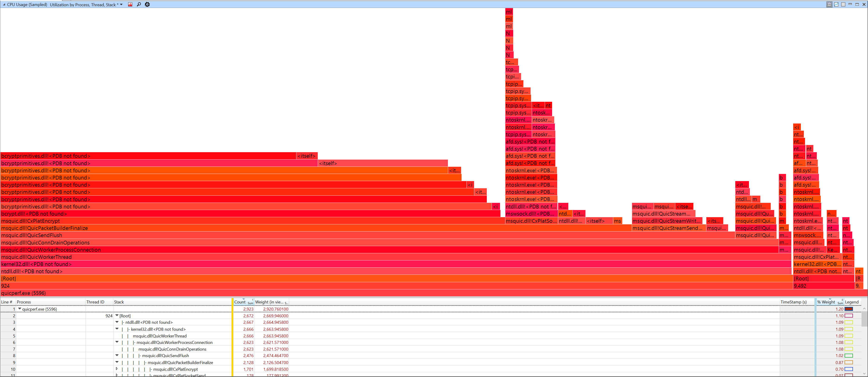Image resolution: width=868 pixels, height=377 pixels.
Task: Switch to table-only display mode
Action: pos(843,4)
